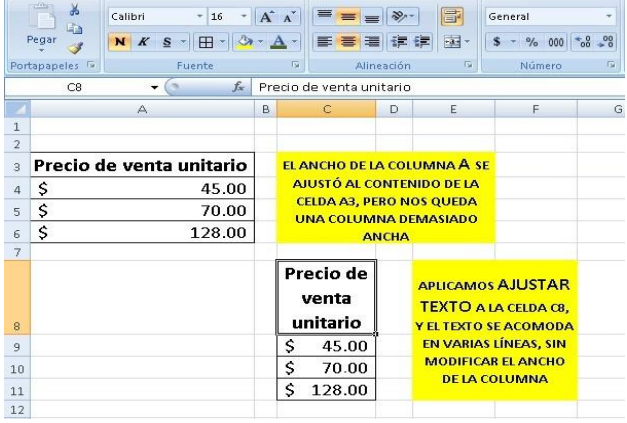Click the text orientation icon

[399, 16]
